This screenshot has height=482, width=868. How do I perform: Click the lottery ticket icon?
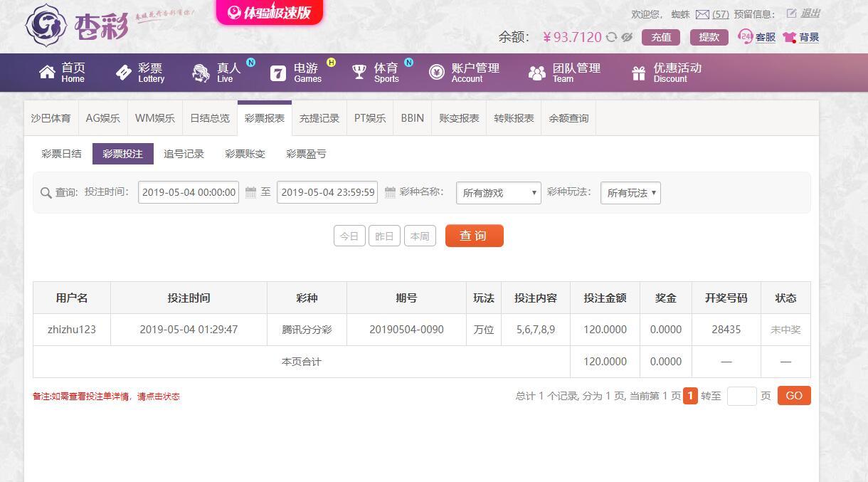pos(124,73)
